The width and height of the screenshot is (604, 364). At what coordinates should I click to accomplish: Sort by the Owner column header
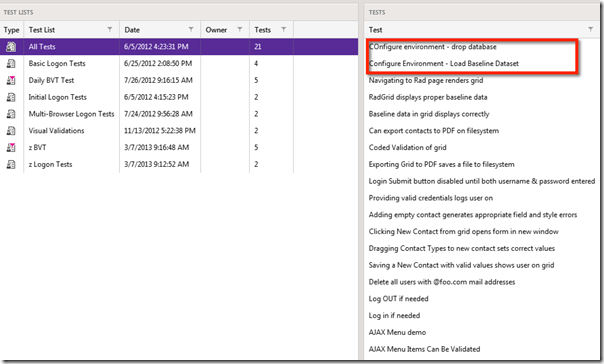(216, 30)
